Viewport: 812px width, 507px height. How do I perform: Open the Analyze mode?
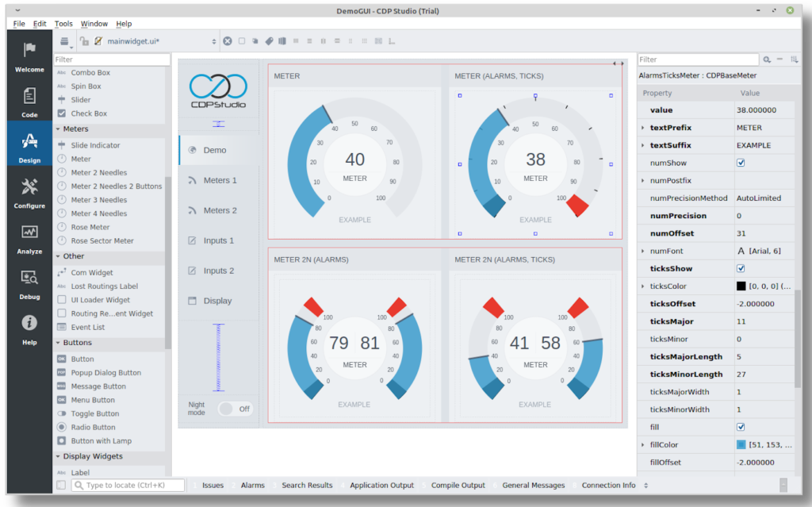[29, 239]
